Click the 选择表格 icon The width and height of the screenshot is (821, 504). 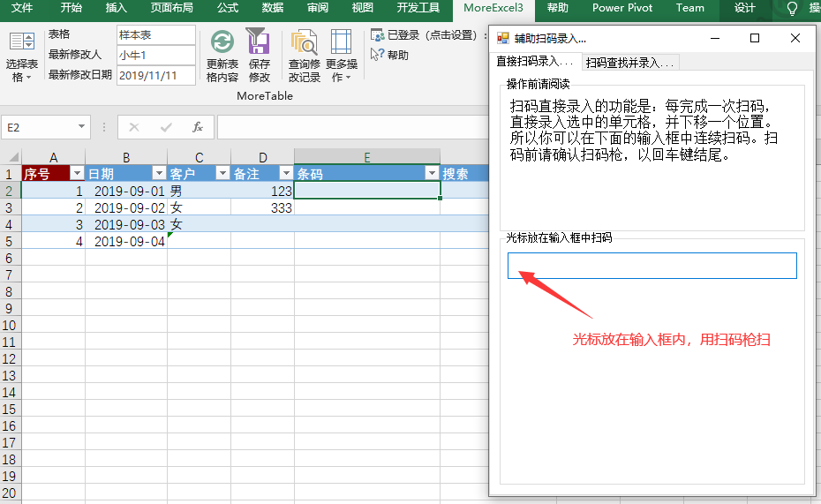(x=21, y=43)
